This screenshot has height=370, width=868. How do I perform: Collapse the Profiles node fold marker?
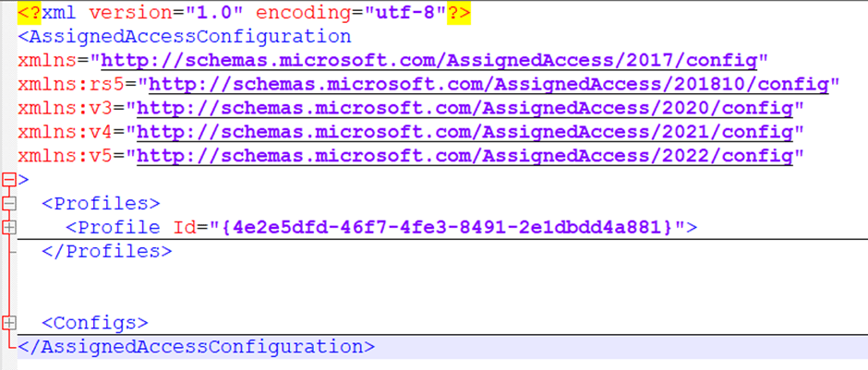(10, 203)
